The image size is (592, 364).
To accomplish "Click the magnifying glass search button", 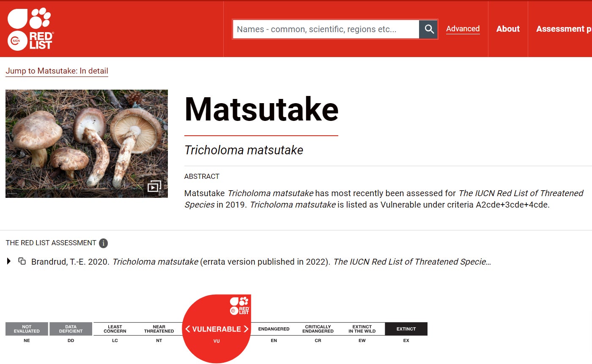I will click(429, 29).
